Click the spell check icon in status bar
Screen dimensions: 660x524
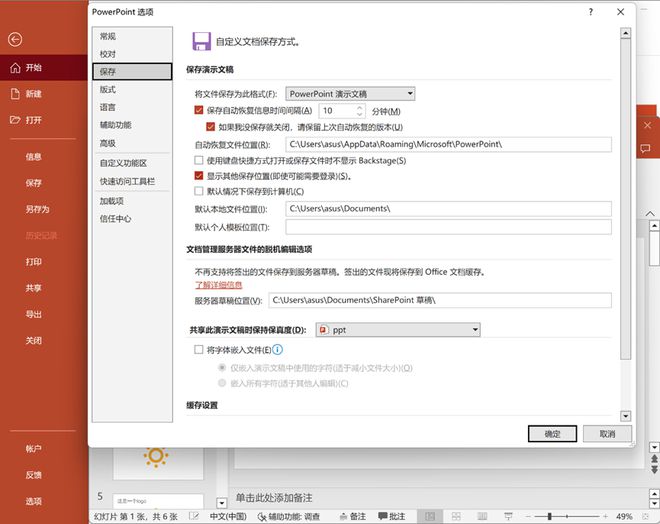pyautogui.click(x=194, y=516)
